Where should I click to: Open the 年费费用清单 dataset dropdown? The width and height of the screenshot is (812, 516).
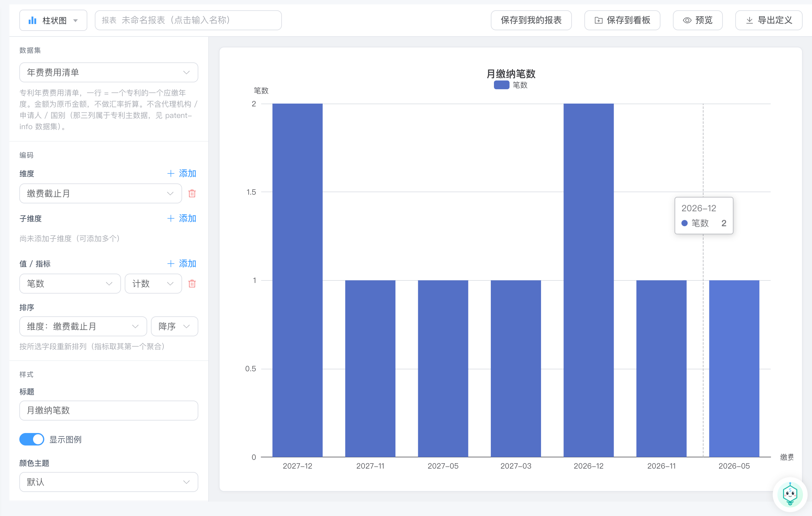(109, 72)
